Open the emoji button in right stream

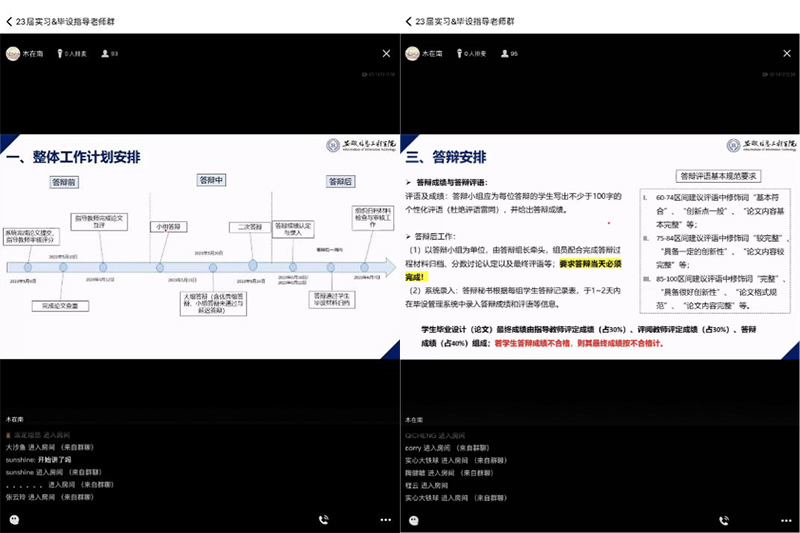[414, 520]
